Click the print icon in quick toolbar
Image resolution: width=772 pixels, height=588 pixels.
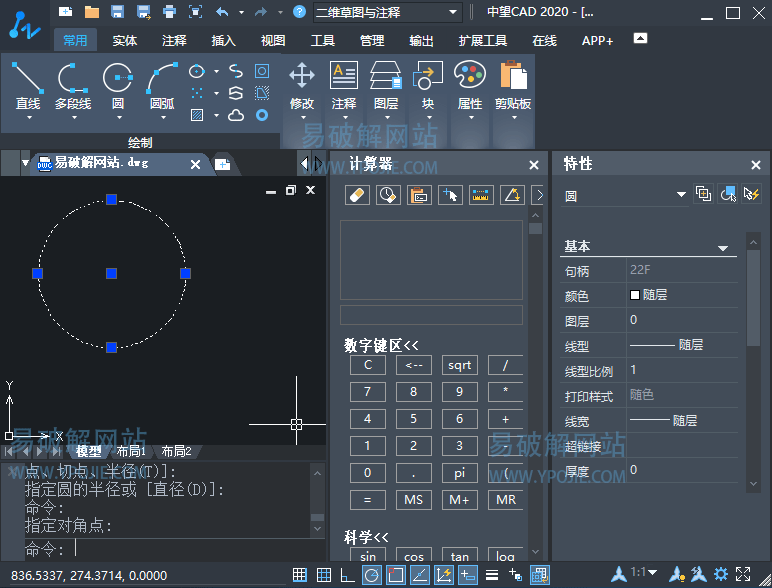[169, 12]
